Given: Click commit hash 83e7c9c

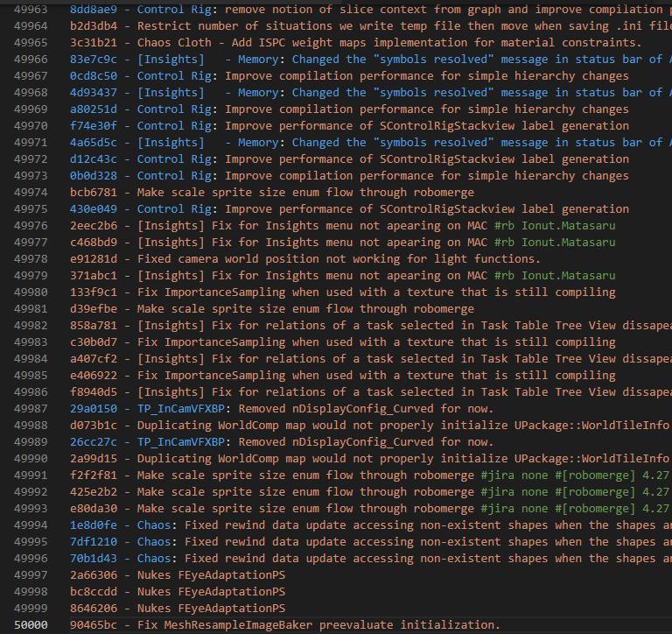Looking at the screenshot, I should tap(94, 60).
